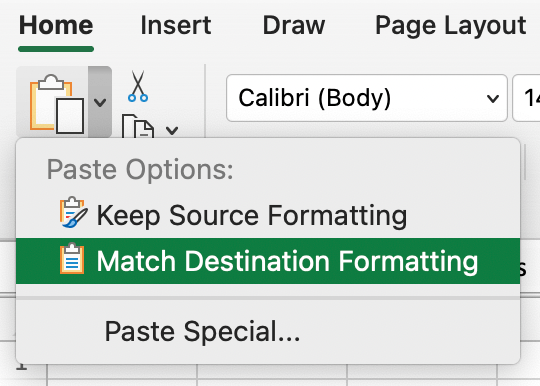540x386 pixels.
Task: Click inside the Calibri (Body) font name box
Action: pos(356,98)
